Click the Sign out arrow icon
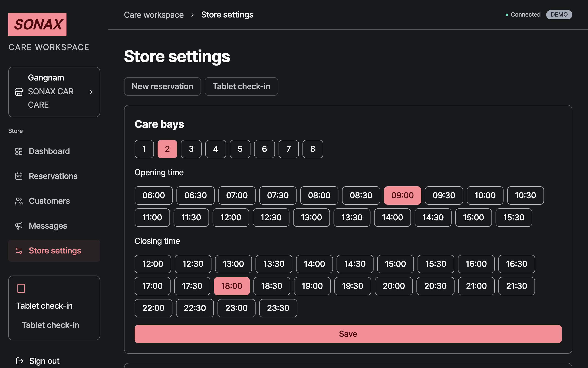The image size is (588, 368). point(20,361)
